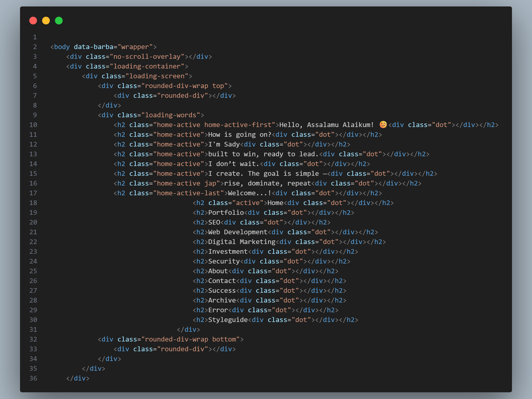
Task: Click the red traffic light button
Action: click(33, 20)
